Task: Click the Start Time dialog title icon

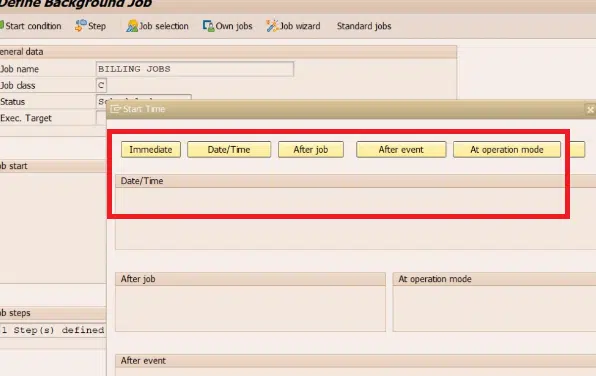Action: point(115,109)
